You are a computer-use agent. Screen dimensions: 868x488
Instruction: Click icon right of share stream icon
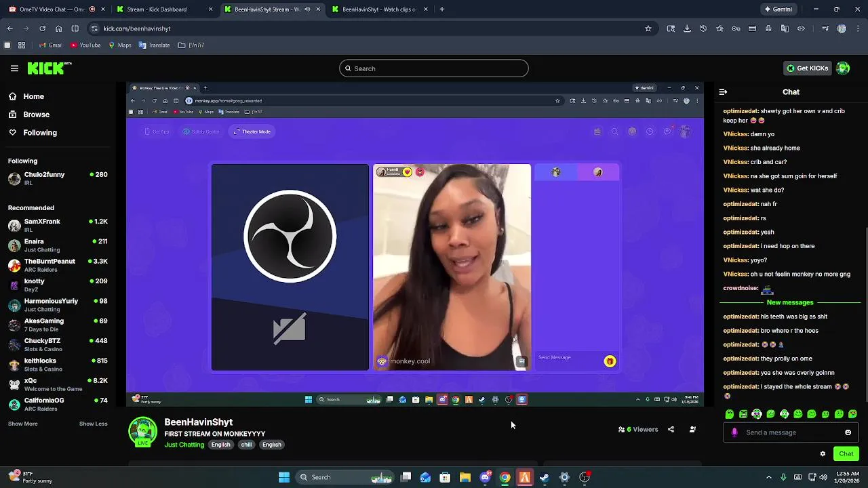692,429
